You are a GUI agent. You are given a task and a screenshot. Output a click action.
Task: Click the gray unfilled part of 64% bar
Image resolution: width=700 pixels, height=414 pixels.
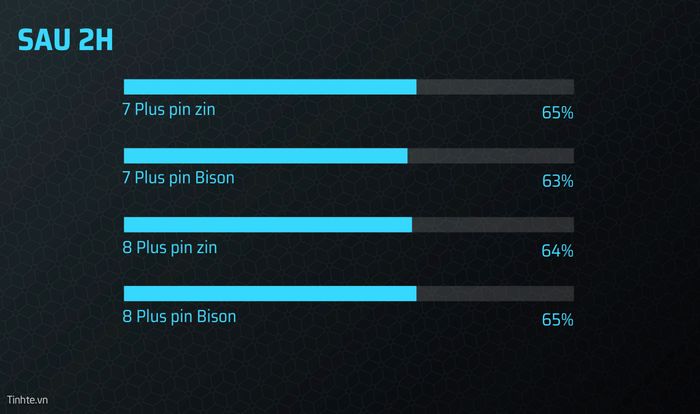tap(493, 225)
